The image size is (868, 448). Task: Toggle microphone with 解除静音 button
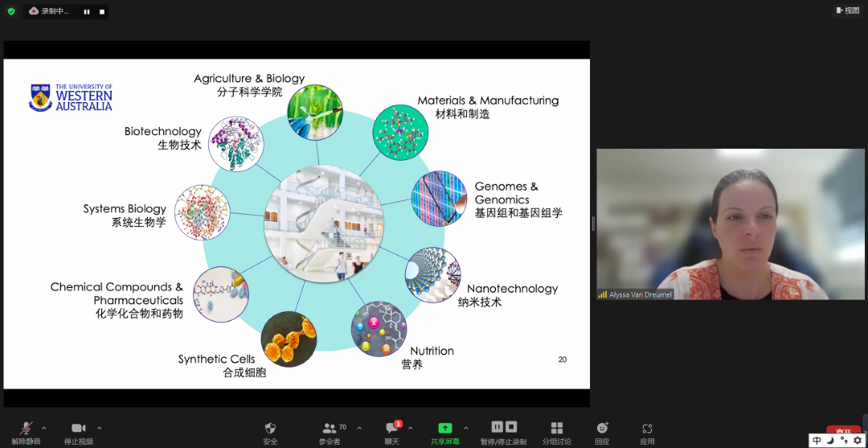tap(27, 433)
